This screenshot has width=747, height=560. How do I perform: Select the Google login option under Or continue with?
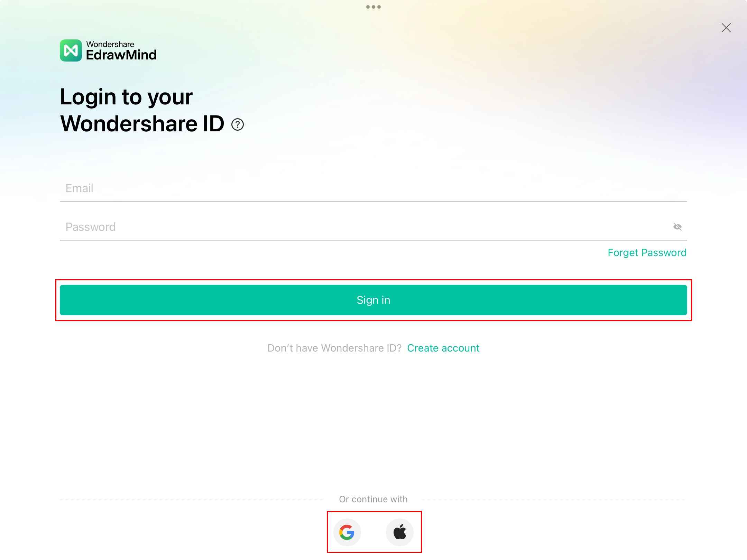(x=348, y=532)
